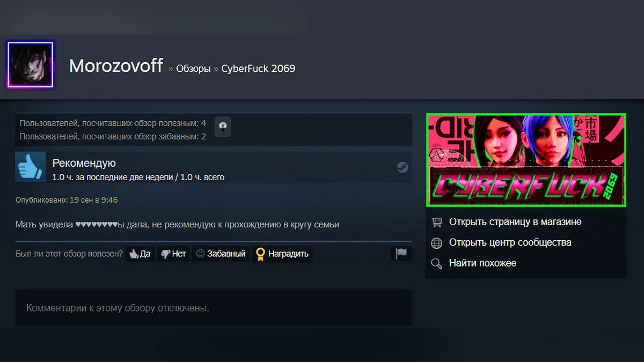Select the Найти похожее link
644x362 pixels.
pos(483,263)
